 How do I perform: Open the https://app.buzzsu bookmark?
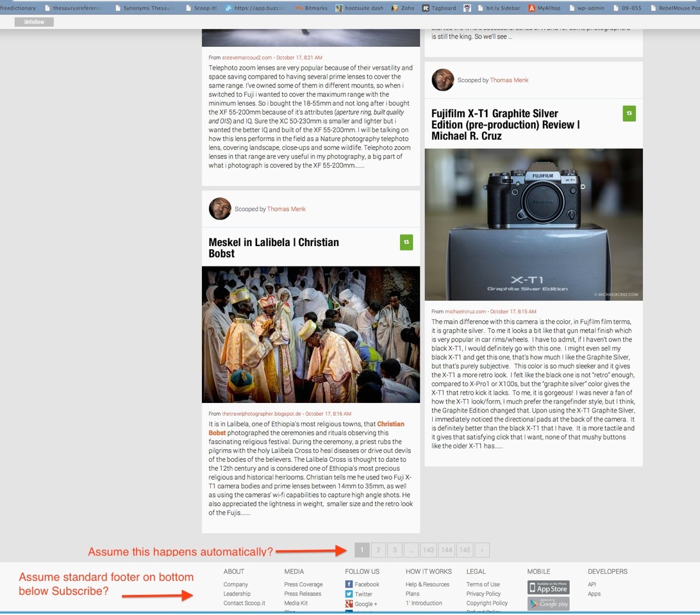255,8
